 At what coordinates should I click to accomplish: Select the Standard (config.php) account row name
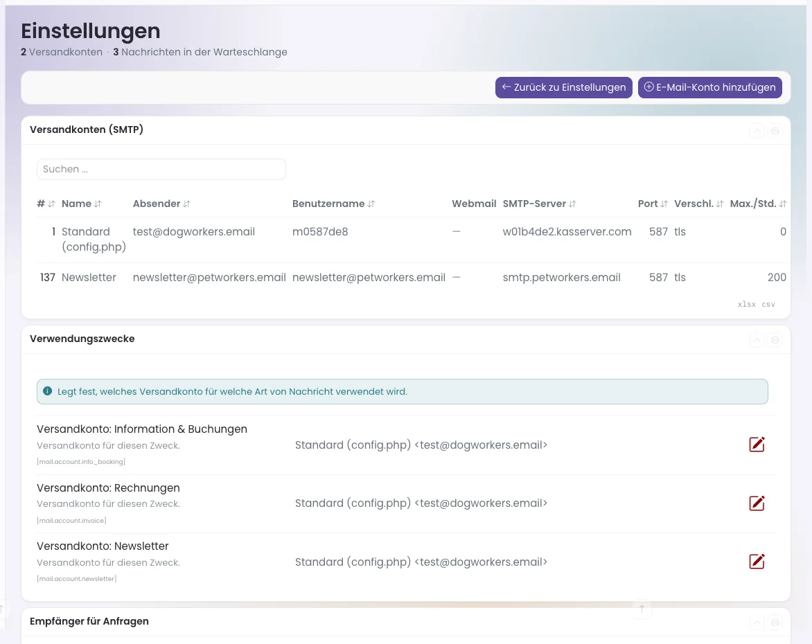click(x=94, y=239)
